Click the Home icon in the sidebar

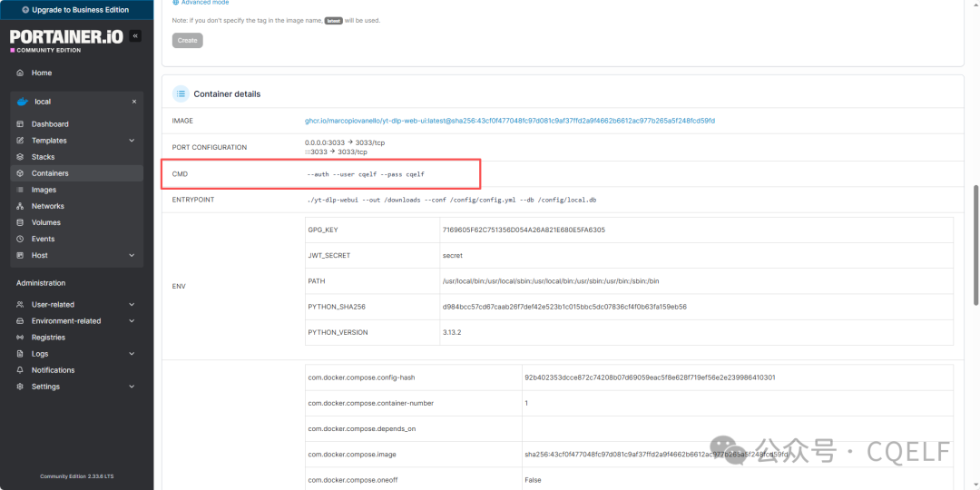pos(20,73)
